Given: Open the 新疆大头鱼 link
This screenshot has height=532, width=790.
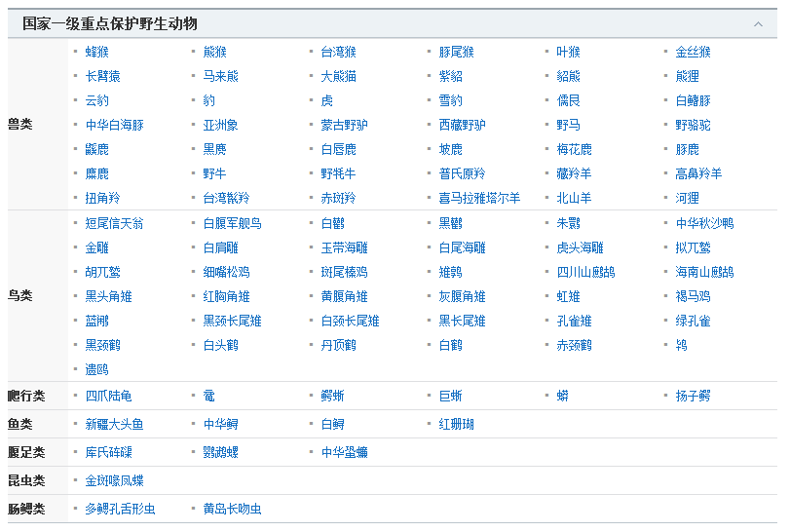Looking at the screenshot, I should point(115,424).
